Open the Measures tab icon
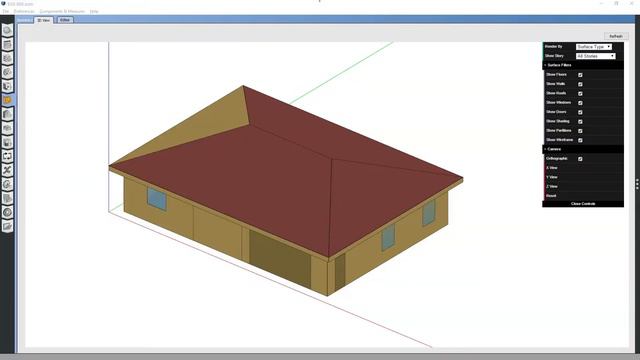Screen dimensions: 640x360 (x=7, y=198)
